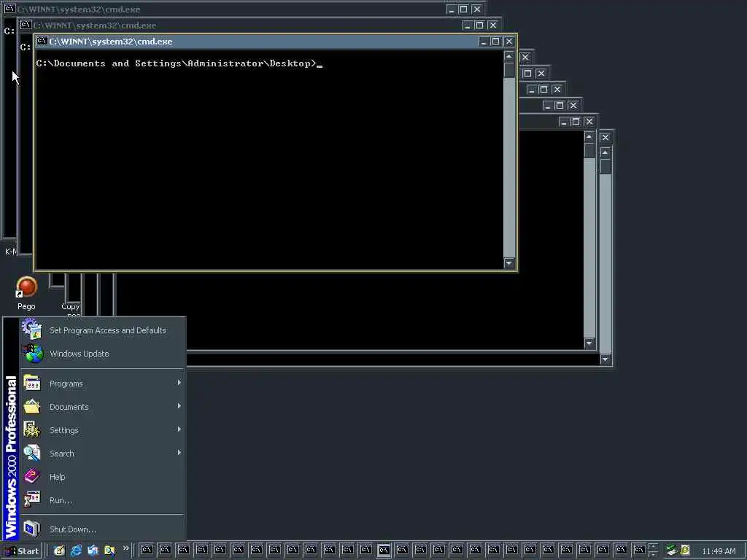Open the green safely-remove-hardware tray icon
Viewport: 747px width, 560px height.
click(x=672, y=551)
